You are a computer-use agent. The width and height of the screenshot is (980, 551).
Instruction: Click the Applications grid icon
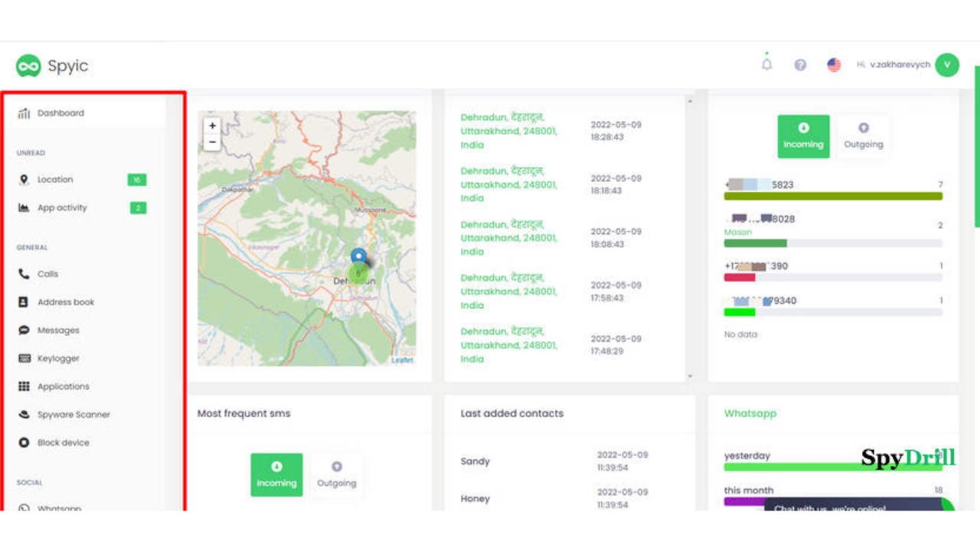(x=24, y=386)
